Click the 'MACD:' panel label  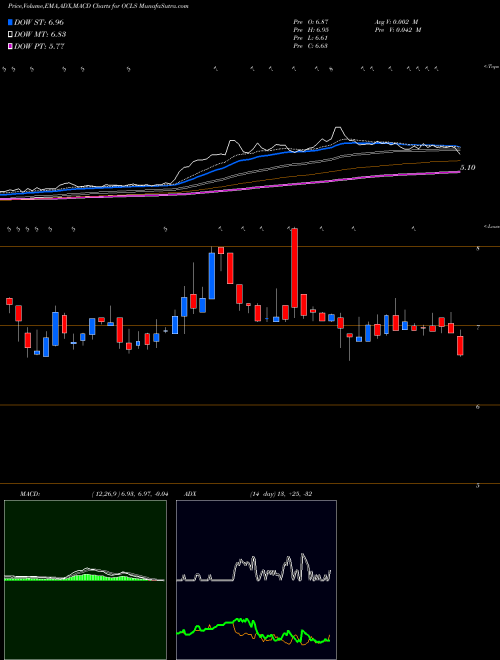[30, 494]
